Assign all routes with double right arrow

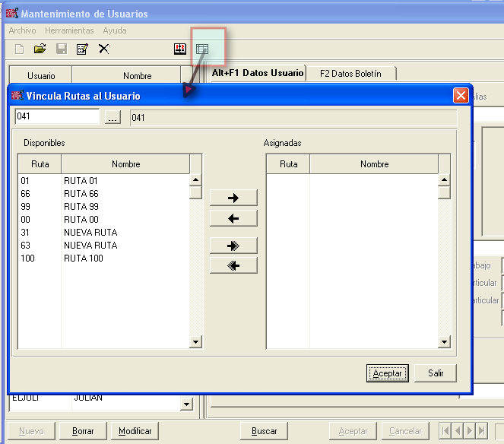[x=233, y=246]
